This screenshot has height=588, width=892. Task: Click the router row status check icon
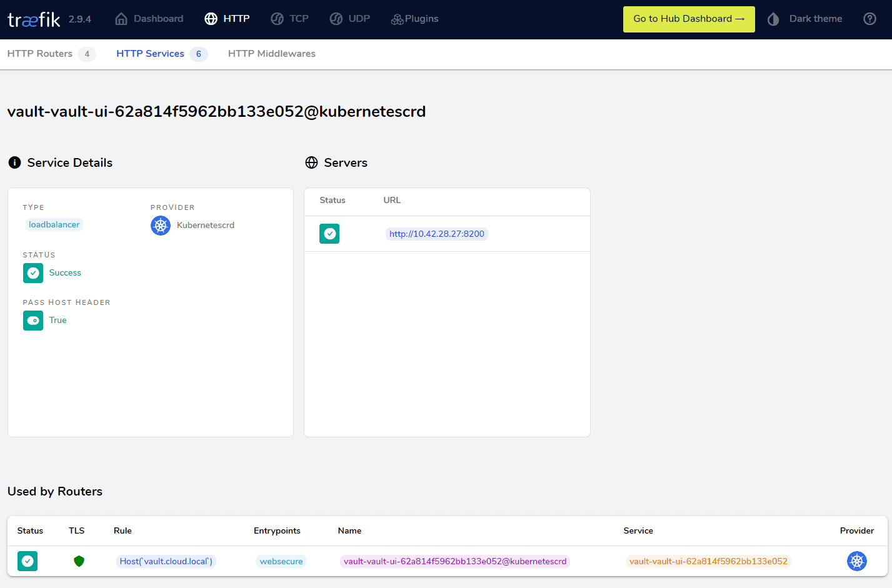tap(28, 561)
